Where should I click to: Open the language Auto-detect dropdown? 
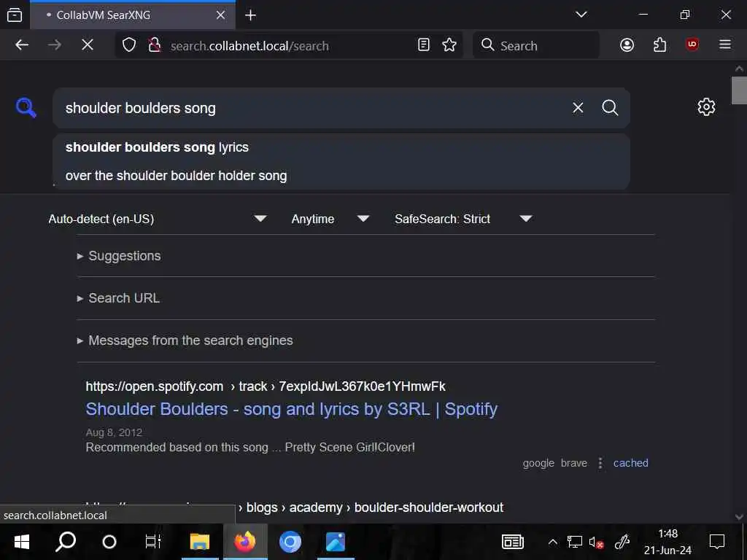158,219
